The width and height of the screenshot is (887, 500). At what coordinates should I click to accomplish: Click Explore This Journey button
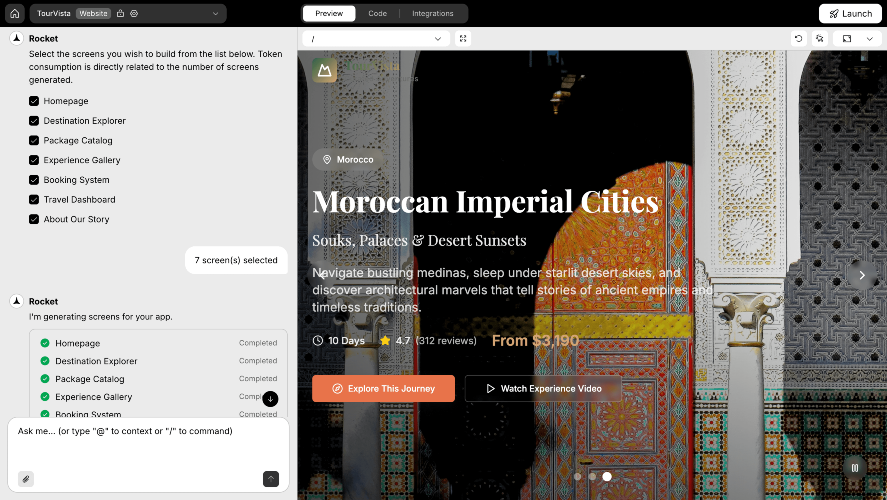[x=384, y=389]
